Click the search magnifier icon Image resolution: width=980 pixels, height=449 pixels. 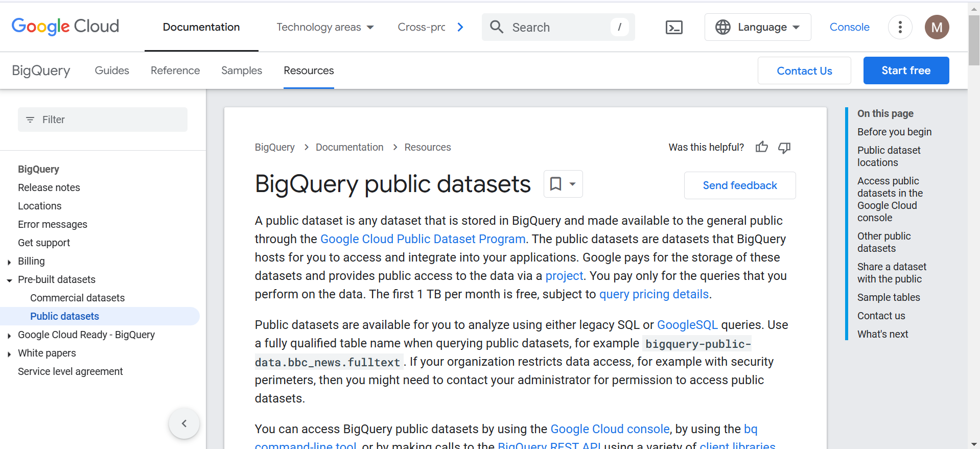coord(497,27)
